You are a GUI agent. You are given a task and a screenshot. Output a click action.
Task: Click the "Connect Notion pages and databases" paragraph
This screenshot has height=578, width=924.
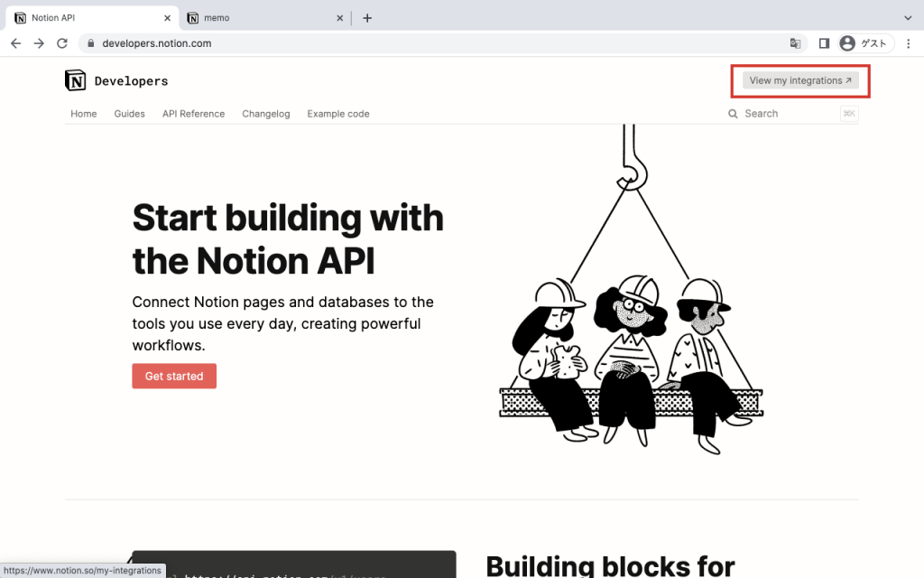(x=282, y=324)
